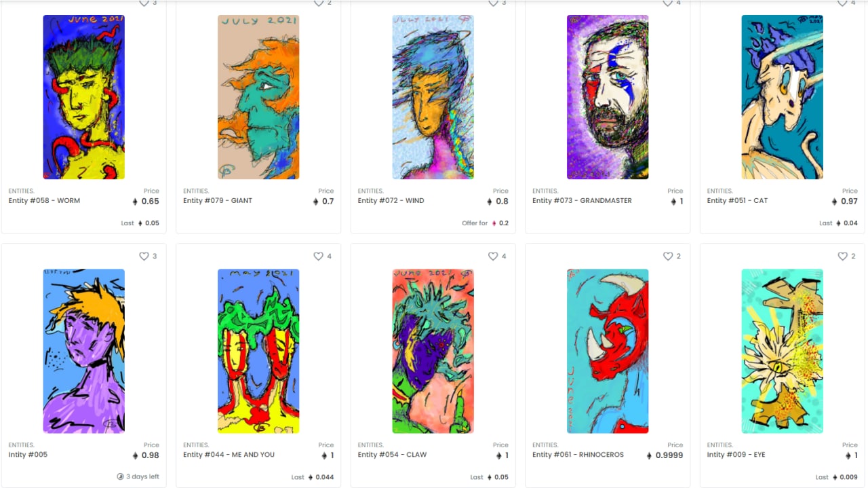
Task: Like Intity #009 - EYE heart icon
Action: 842,257
